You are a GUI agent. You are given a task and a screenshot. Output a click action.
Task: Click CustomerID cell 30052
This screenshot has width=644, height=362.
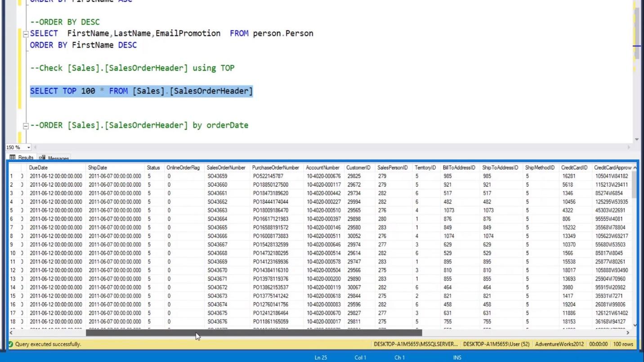pos(359,236)
